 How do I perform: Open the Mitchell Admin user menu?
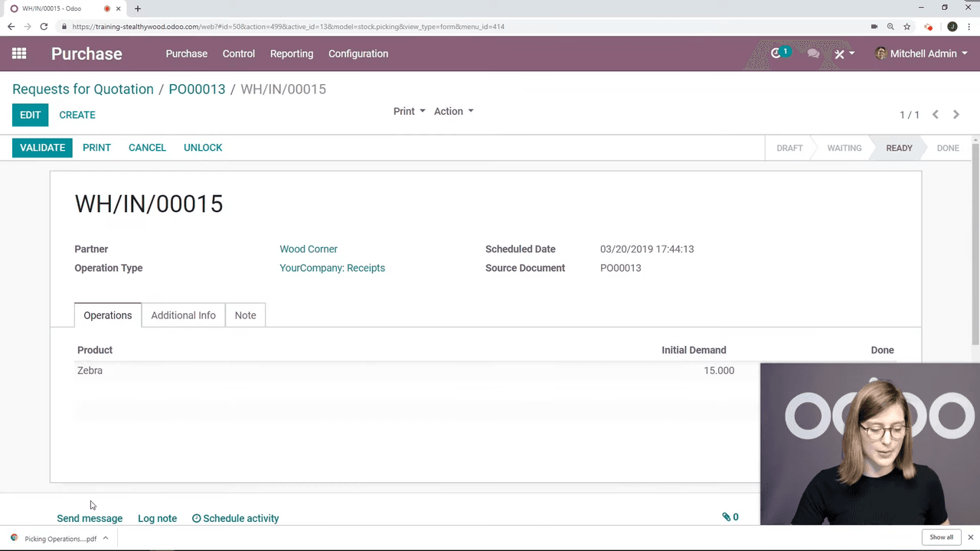coord(921,54)
